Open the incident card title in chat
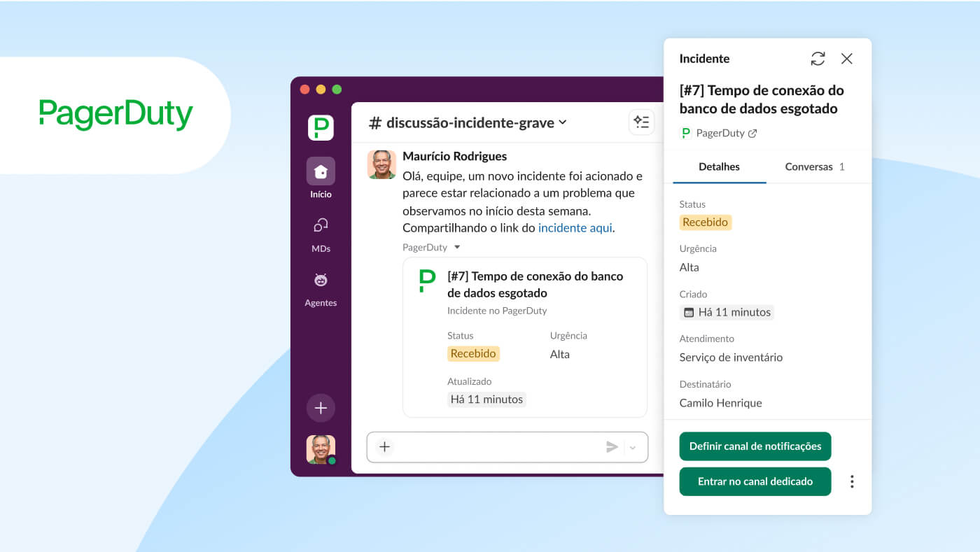 (535, 284)
